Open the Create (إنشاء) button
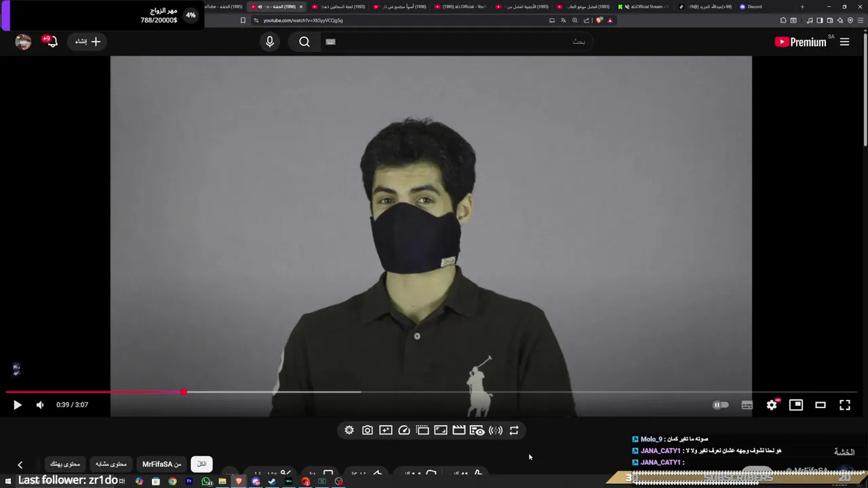This screenshot has width=868, height=488. 88,42
